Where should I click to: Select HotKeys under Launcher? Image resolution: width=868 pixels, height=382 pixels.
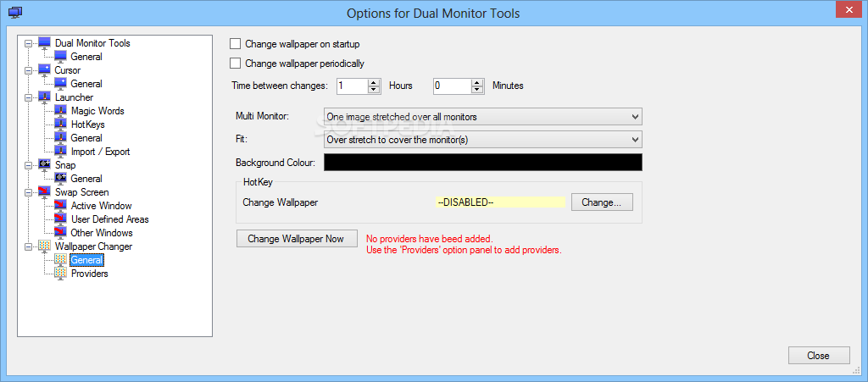pos(87,125)
